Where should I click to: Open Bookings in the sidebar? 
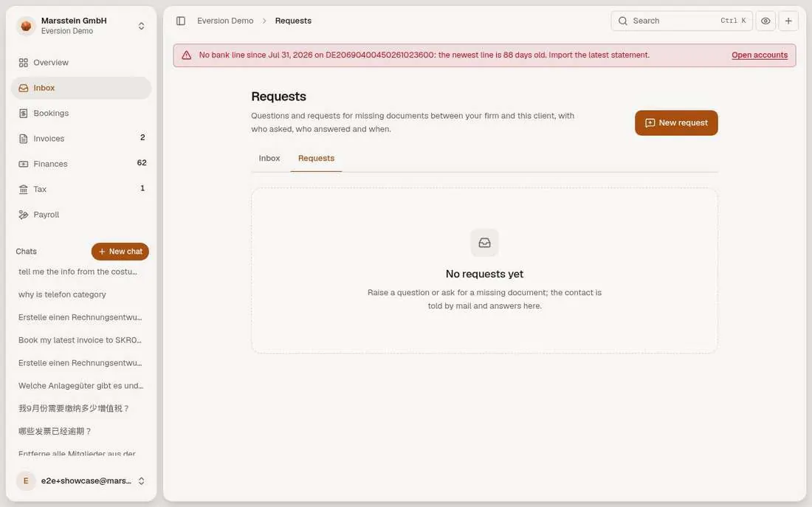pyautogui.click(x=81, y=114)
